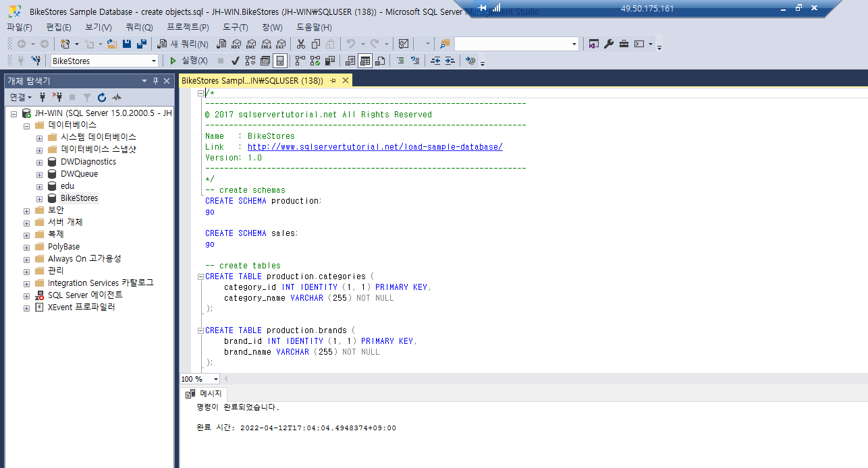This screenshot has height=468, width=868.
Task: Select the edu database
Action: (67, 186)
